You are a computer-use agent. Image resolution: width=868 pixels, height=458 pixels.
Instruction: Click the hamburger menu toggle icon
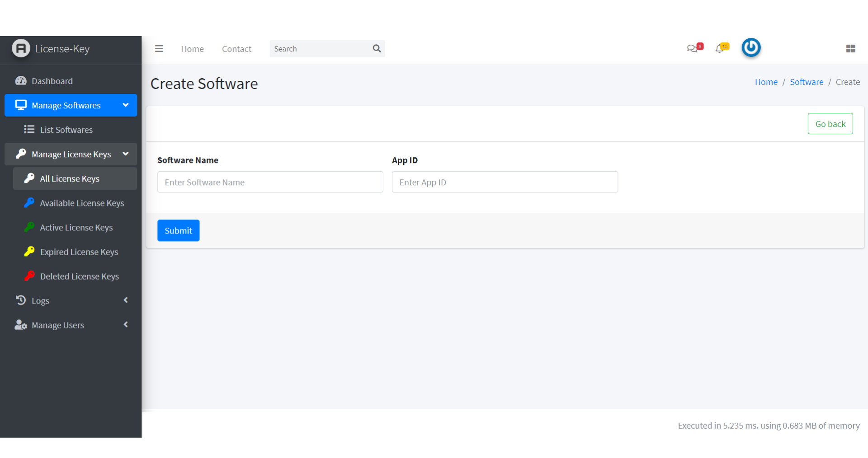point(159,49)
